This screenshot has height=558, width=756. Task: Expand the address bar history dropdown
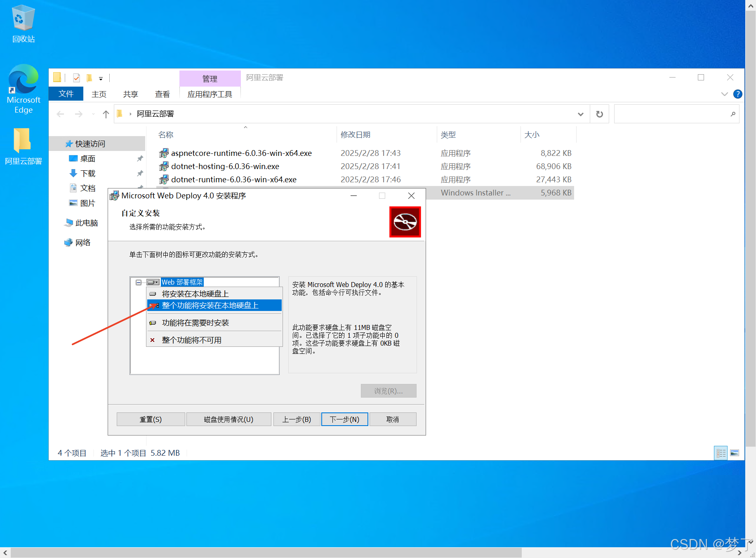click(x=581, y=114)
